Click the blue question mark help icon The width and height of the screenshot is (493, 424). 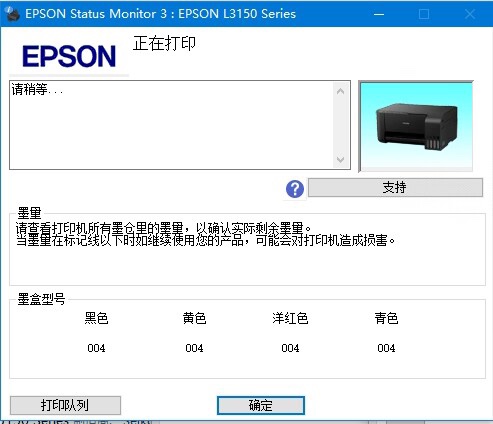[295, 189]
